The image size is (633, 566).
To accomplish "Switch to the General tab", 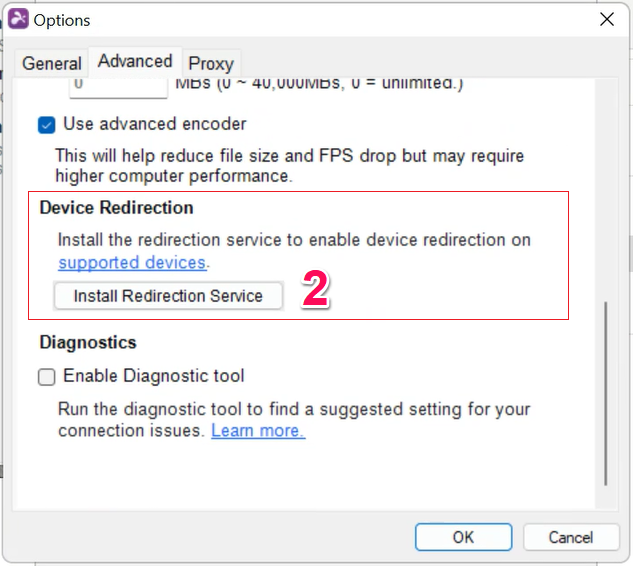I will pos(52,63).
